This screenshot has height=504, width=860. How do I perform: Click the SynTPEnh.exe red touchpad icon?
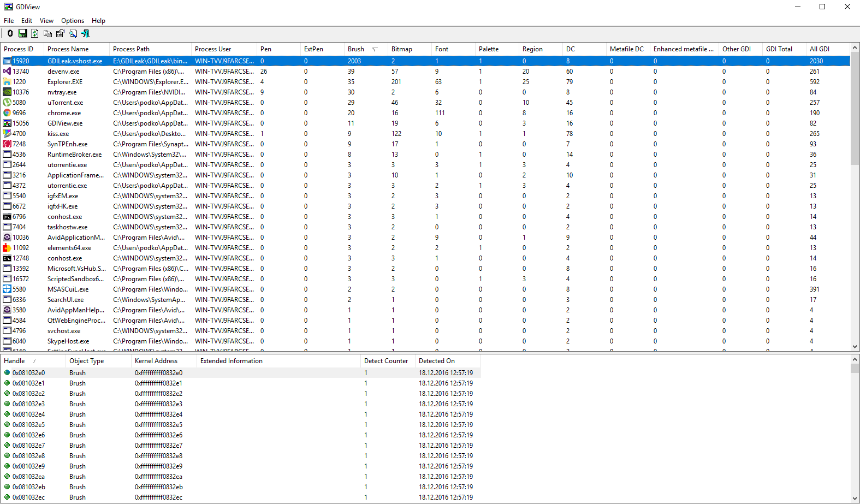(7, 144)
